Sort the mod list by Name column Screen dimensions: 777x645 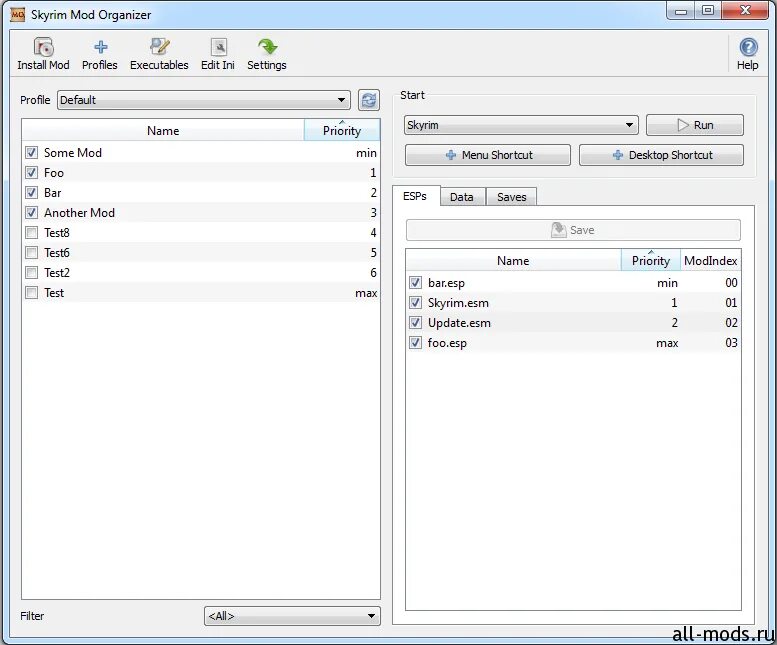pos(163,130)
